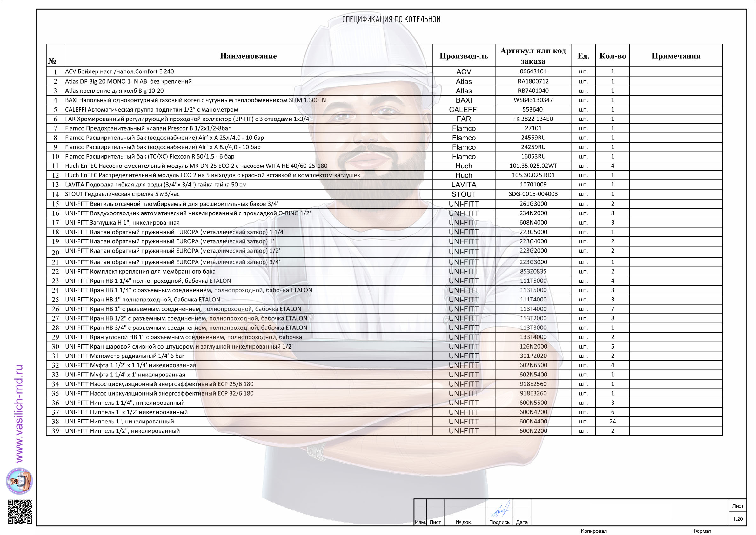The image size is (756, 535).
Task: Select article code SDG-0015-004003
Action: 533,194
